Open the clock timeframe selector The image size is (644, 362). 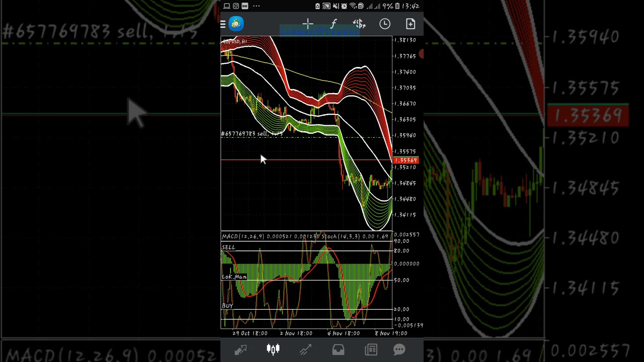click(385, 24)
